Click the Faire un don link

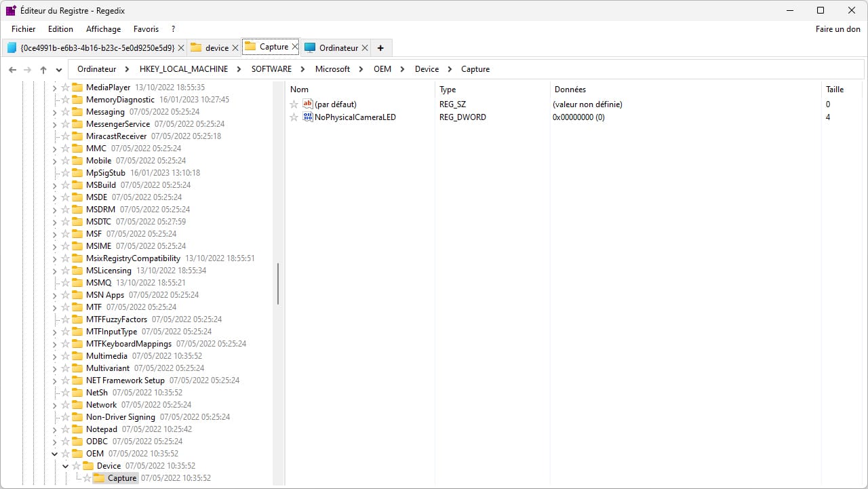click(x=838, y=29)
